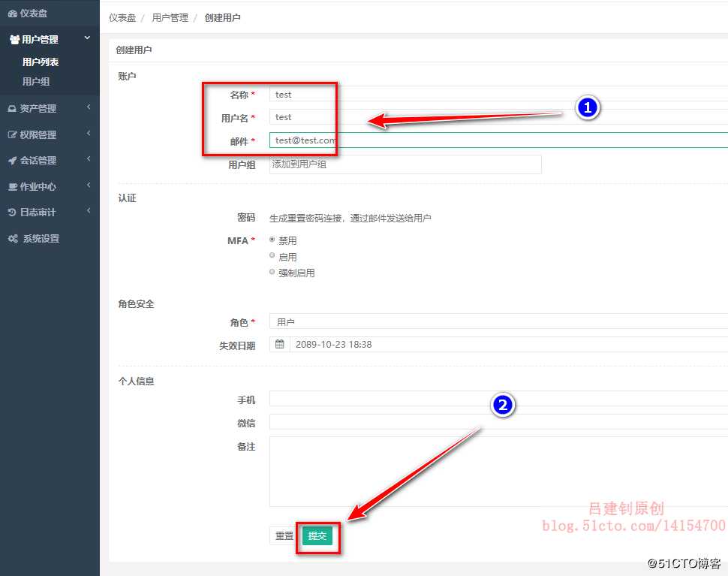
Task: Click the user management people icon
Action: tap(14, 40)
